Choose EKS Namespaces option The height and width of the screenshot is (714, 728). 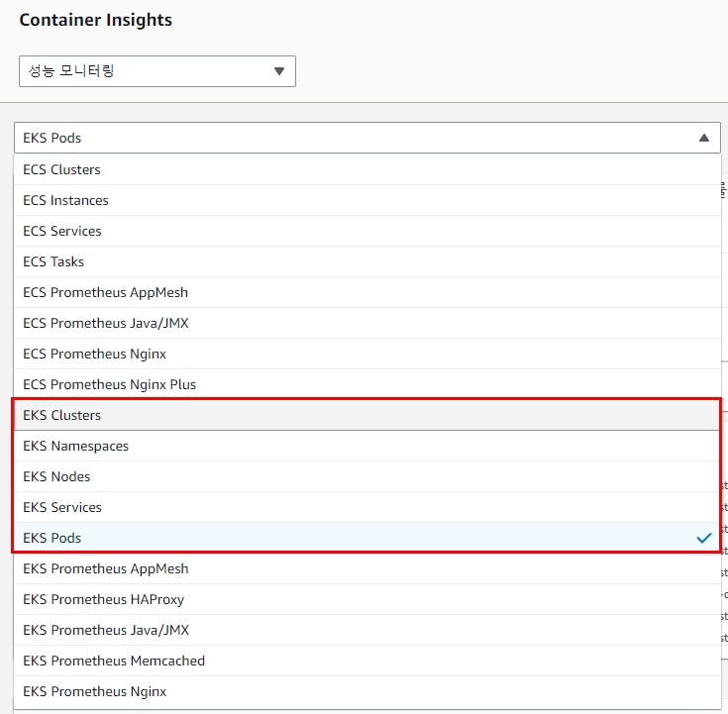tap(367, 446)
